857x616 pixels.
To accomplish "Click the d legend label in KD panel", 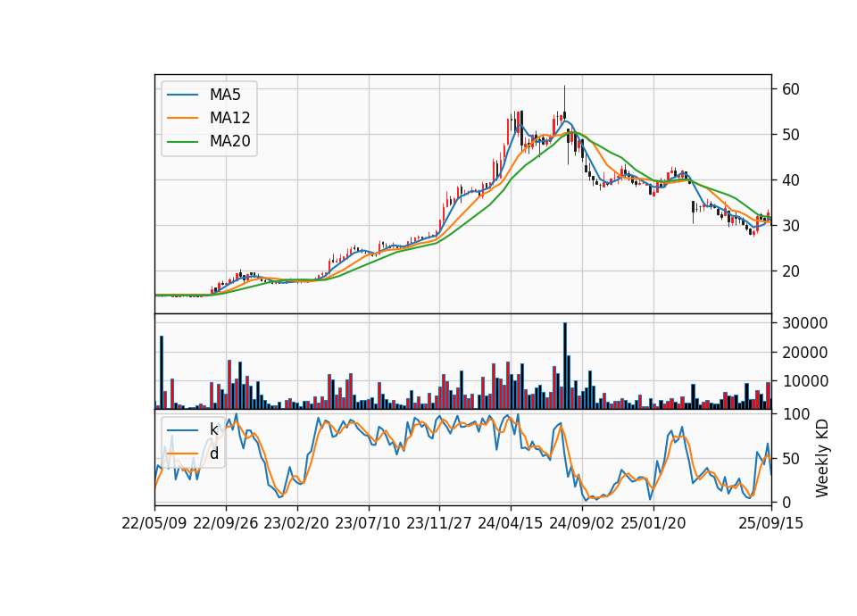I will (213, 454).
